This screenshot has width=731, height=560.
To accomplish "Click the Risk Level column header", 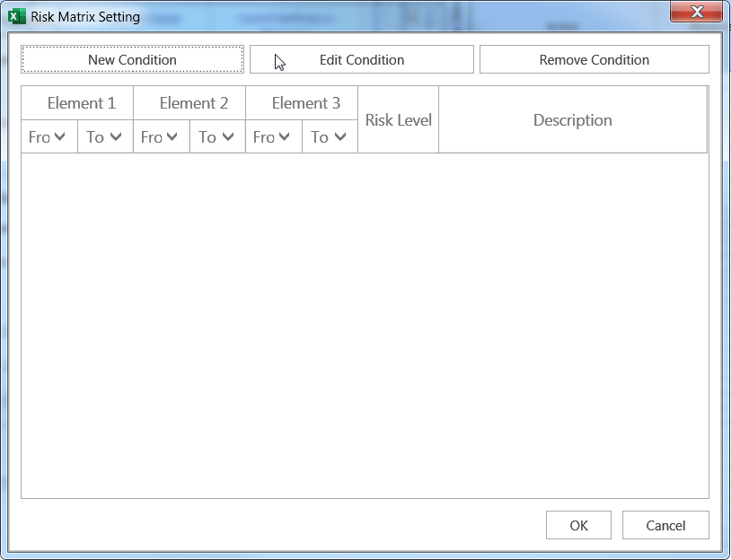I will pos(398,120).
